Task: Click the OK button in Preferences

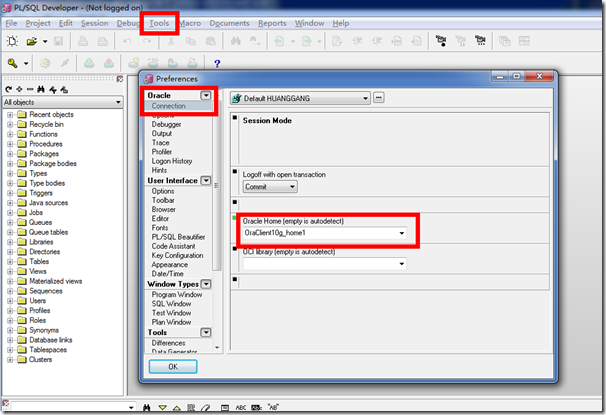Action: pos(172,367)
